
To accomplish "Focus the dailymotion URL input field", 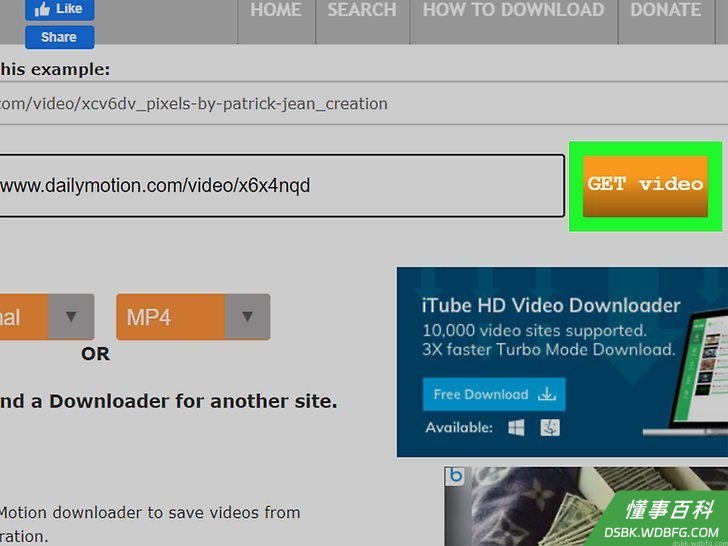I will click(281, 186).
